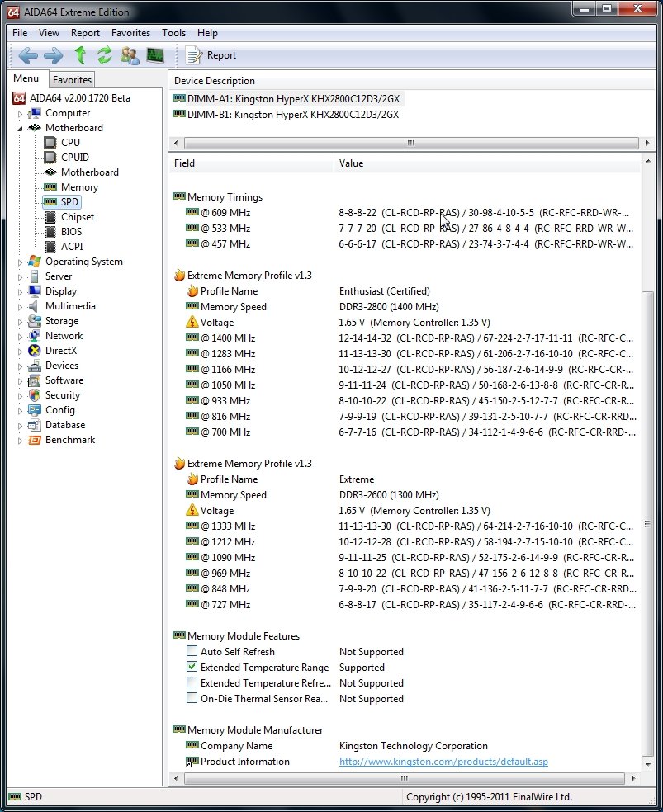Switch to the Favorites tab
663x812 pixels.
coord(72,80)
